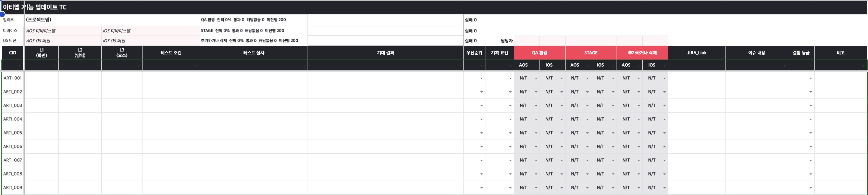Click the AOS filter icon under STAGE
This screenshot has width=868, height=195.
(587, 65)
